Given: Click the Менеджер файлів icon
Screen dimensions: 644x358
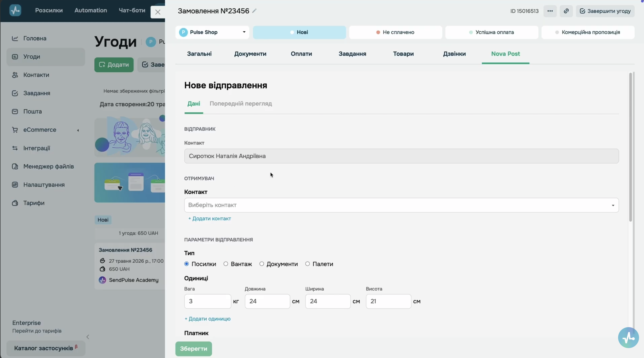Looking at the screenshot, I should click(15, 166).
